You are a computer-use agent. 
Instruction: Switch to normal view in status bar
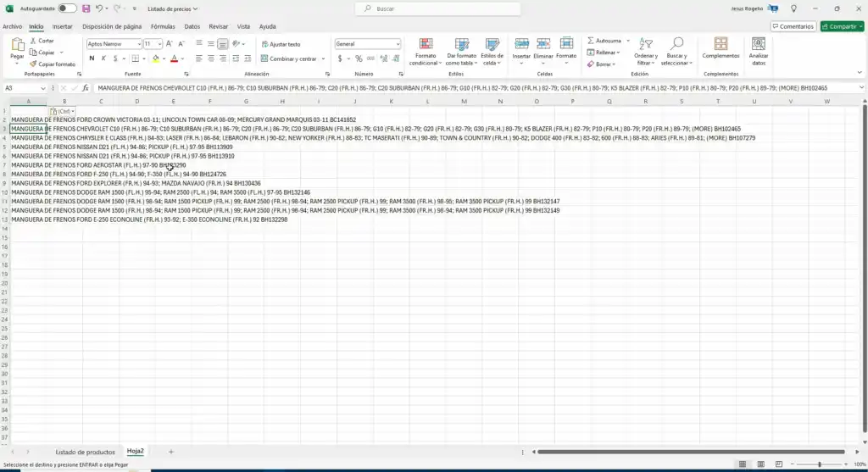[x=743, y=464]
